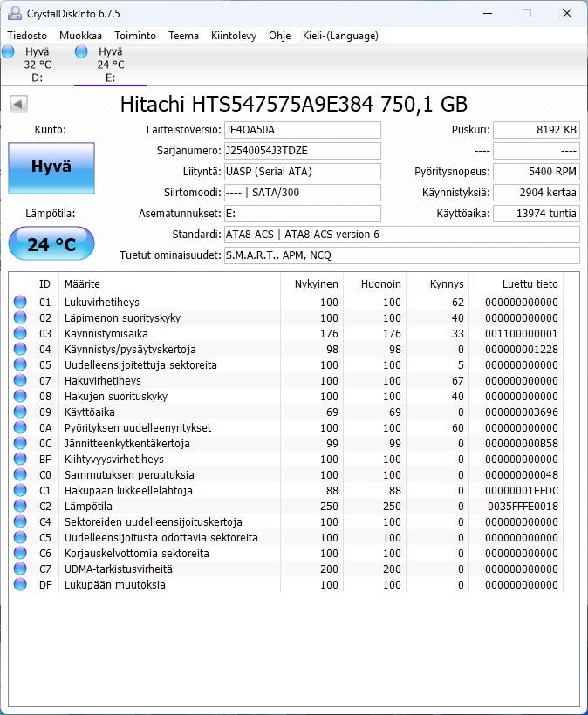
Task: Click the Nykyinen column header
Action: (x=311, y=283)
